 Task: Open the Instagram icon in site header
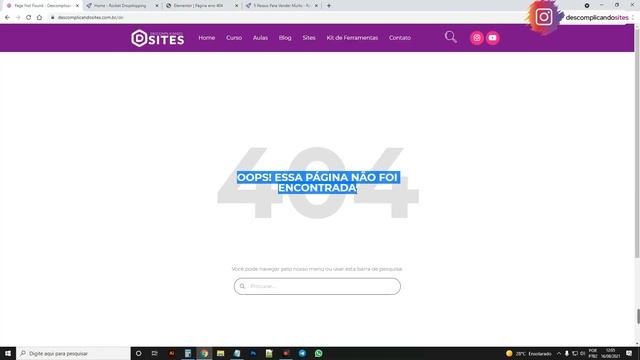(x=477, y=38)
